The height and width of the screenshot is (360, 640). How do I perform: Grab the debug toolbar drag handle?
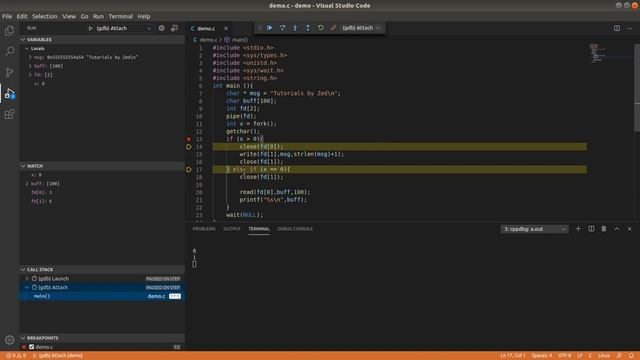coord(260,28)
